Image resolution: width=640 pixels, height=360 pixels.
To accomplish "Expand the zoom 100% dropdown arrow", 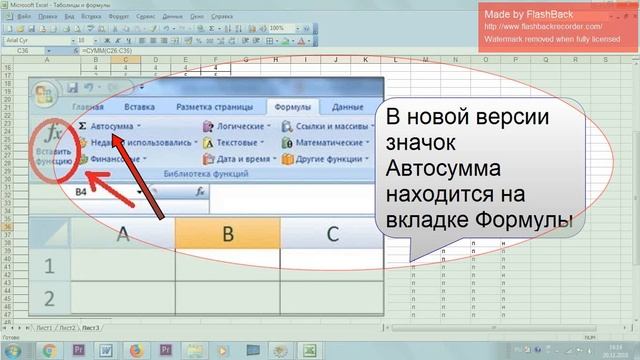I will coord(298,29).
